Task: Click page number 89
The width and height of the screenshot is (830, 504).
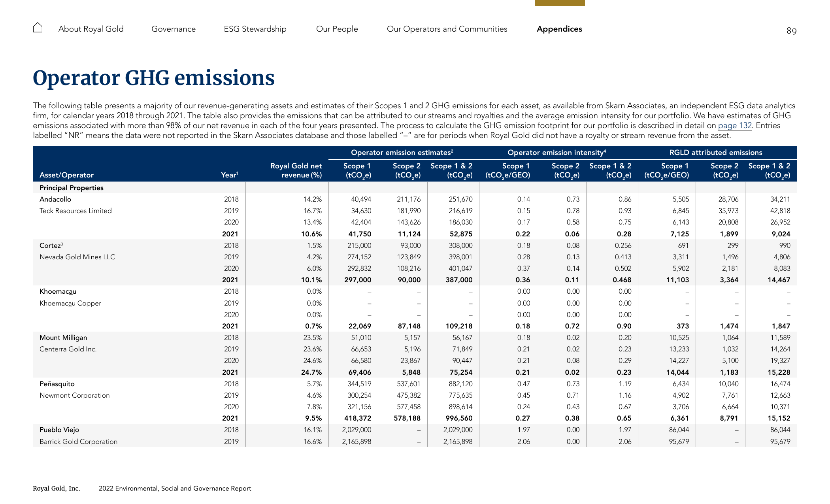Action: [791, 31]
